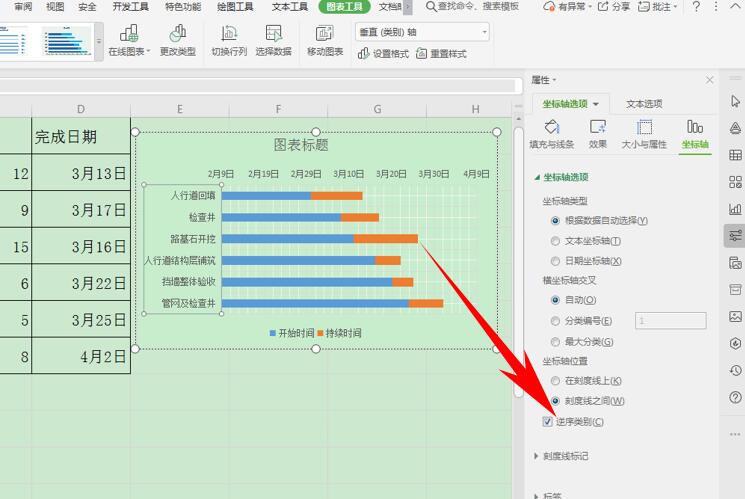Click the sidebar four-squares apps icon

tap(735, 182)
